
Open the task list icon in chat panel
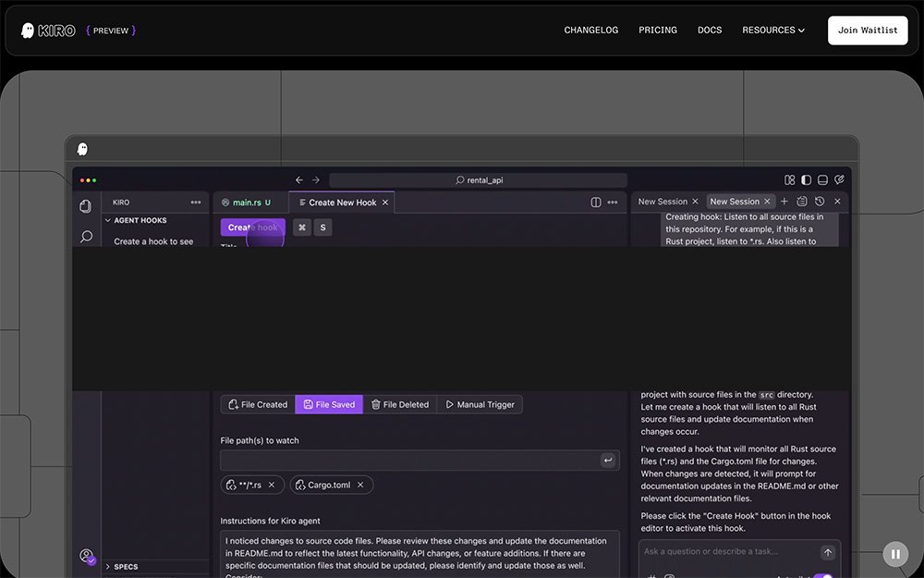(802, 201)
